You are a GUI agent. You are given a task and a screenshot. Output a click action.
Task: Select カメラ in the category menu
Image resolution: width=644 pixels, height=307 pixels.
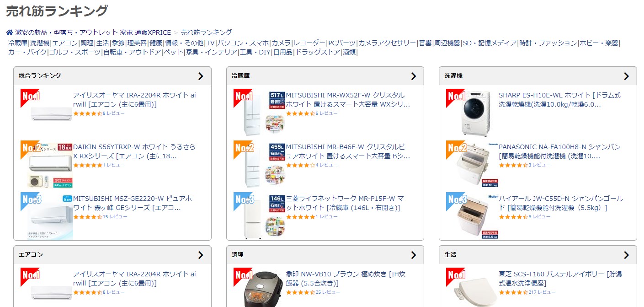tap(281, 43)
